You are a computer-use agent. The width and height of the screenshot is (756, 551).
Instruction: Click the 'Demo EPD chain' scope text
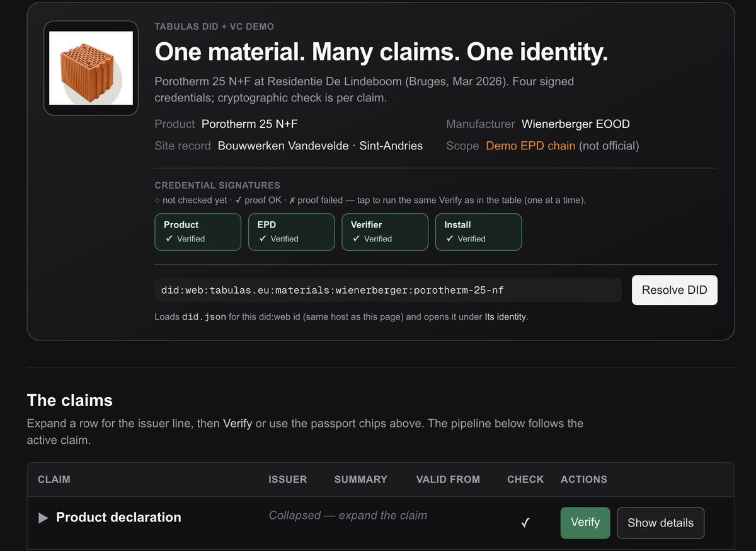click(530, 146)
